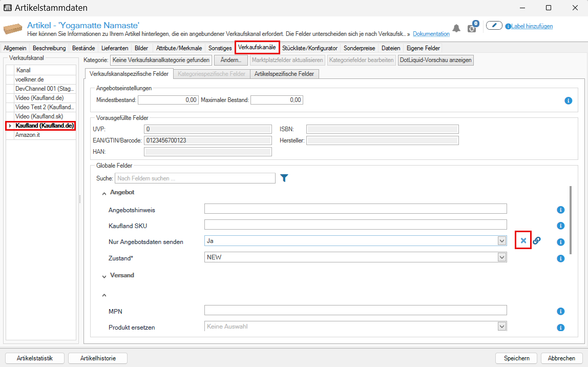Open Artikelspezifische Felder tab
The image size is (588, 367).
coord(284,74)
